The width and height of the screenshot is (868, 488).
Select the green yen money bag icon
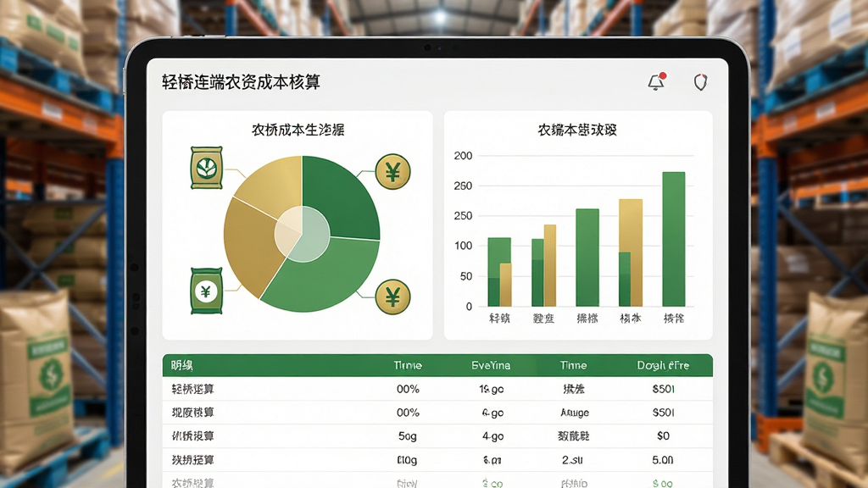(x=207, y=291)
